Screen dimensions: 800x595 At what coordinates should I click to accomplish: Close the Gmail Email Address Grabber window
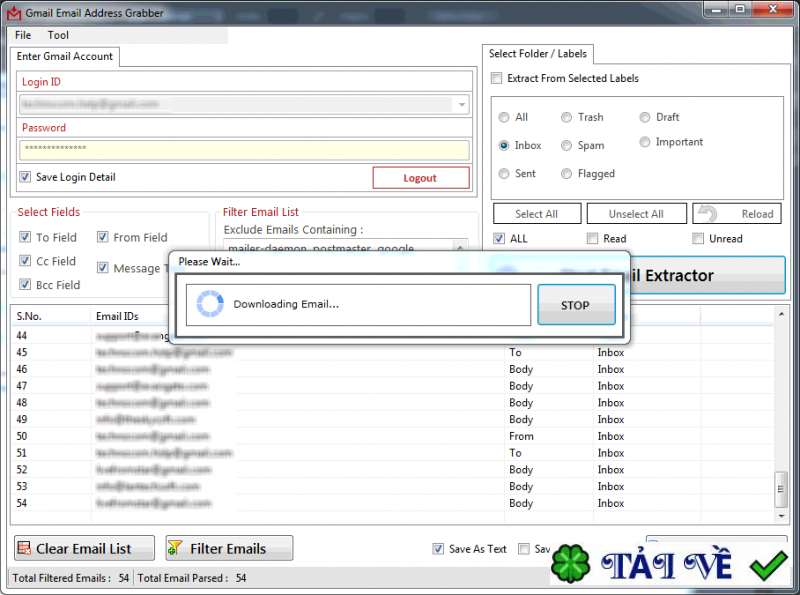[773, 9]
